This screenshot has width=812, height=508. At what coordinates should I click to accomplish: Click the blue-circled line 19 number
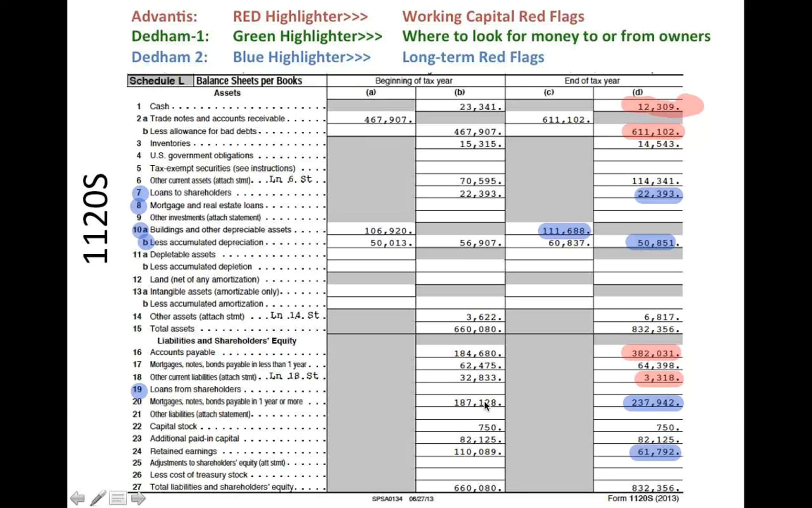coord(137,389)
